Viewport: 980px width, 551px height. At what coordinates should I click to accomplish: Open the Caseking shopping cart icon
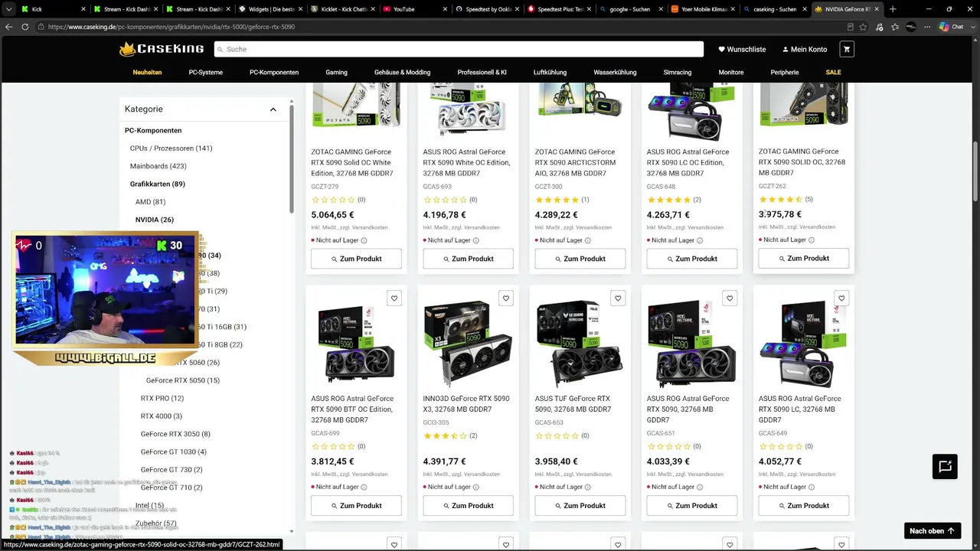(x=846, y=49)
